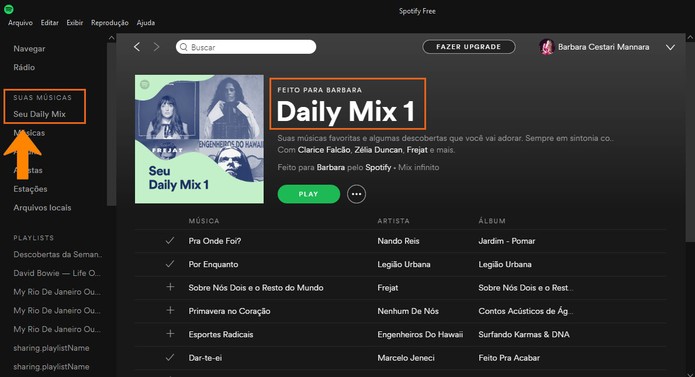This screenshot has height=377, width=695.
Task: Select Navegar in the sidebar
Action: 29,49
